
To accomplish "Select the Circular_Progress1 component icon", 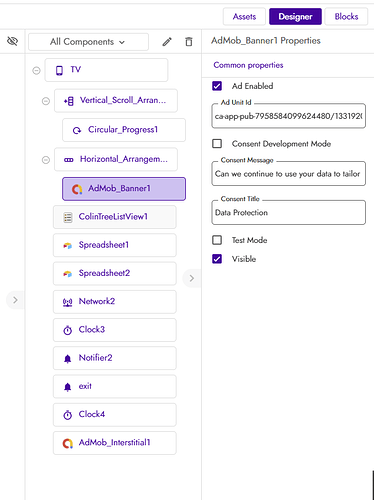I will coord(77,130).
